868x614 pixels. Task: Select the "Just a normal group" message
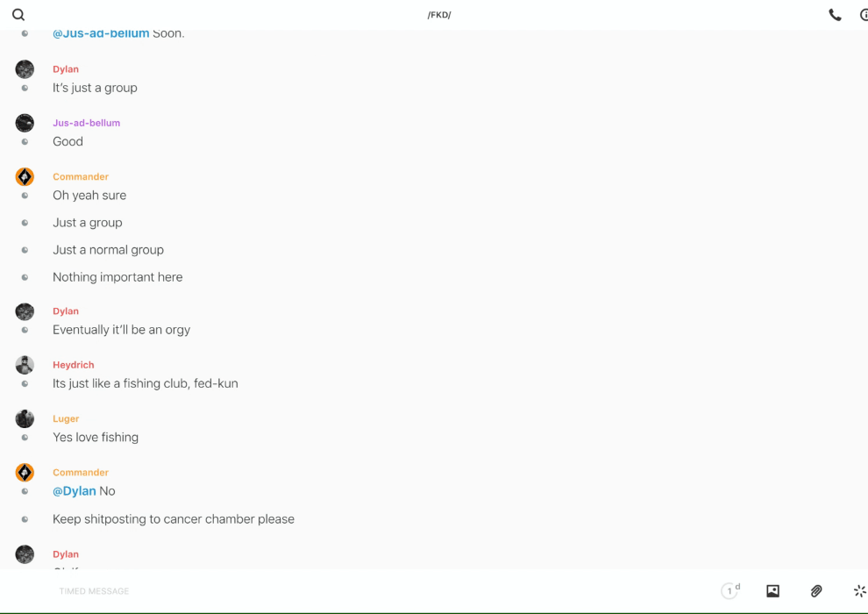108,250
